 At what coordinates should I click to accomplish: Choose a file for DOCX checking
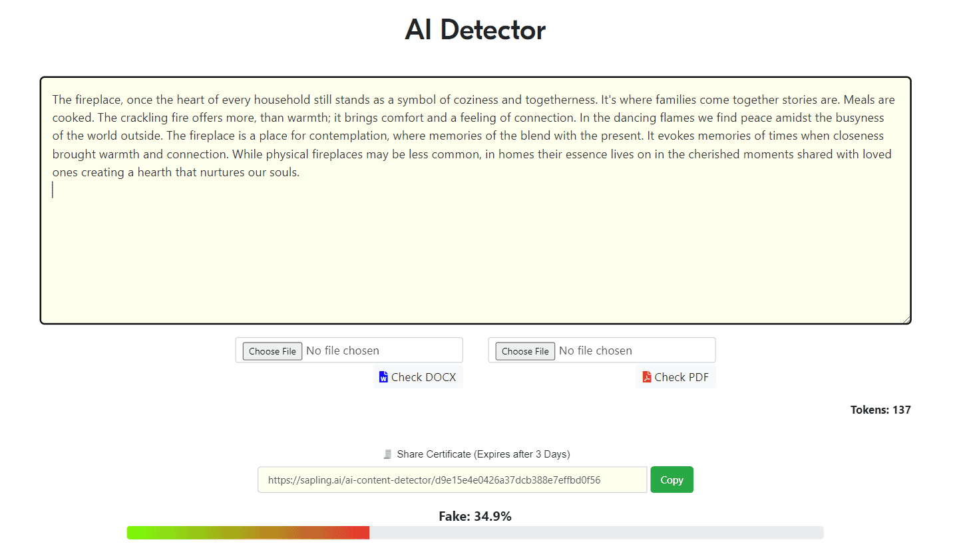click(x=272, y=351)
